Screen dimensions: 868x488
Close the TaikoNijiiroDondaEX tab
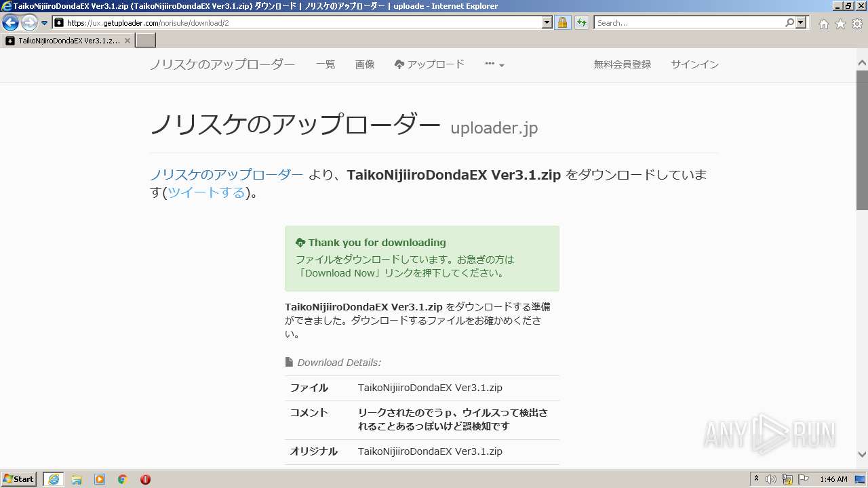click(127, 41)
